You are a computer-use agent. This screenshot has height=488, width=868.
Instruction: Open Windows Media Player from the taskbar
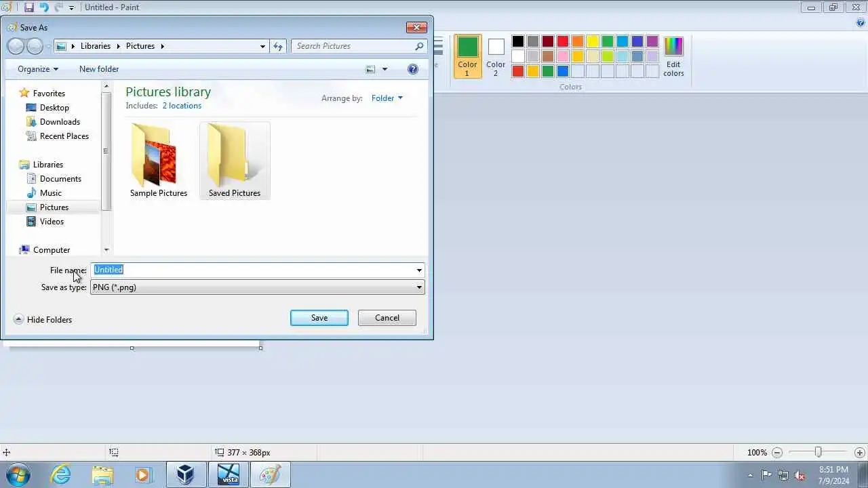point(143,475)
